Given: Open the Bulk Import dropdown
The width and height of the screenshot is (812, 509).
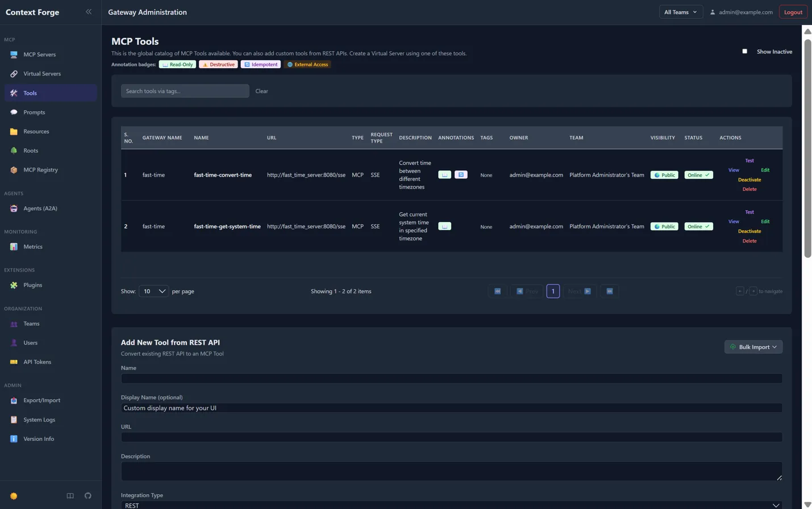Looking at the screenshot, I should tap(753, 347).
